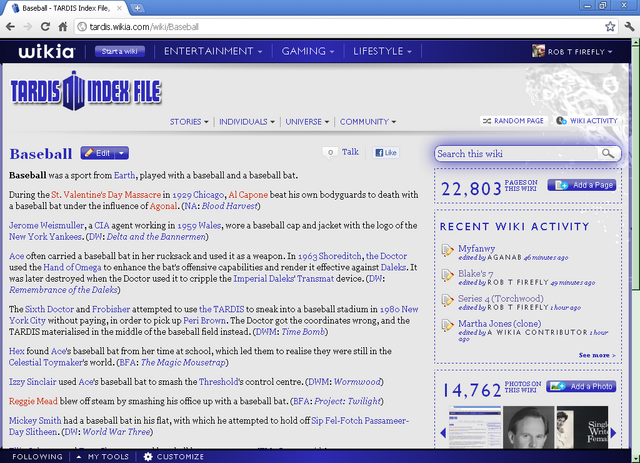Click the Wikia logo
Viewport: 640px width, 463px height.
47,51
